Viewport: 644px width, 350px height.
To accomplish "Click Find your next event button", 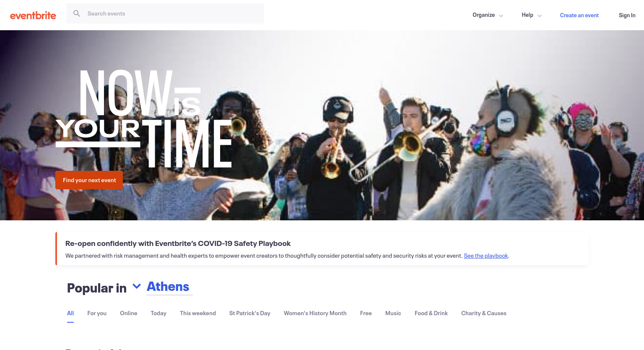I will tap(89, 180).
